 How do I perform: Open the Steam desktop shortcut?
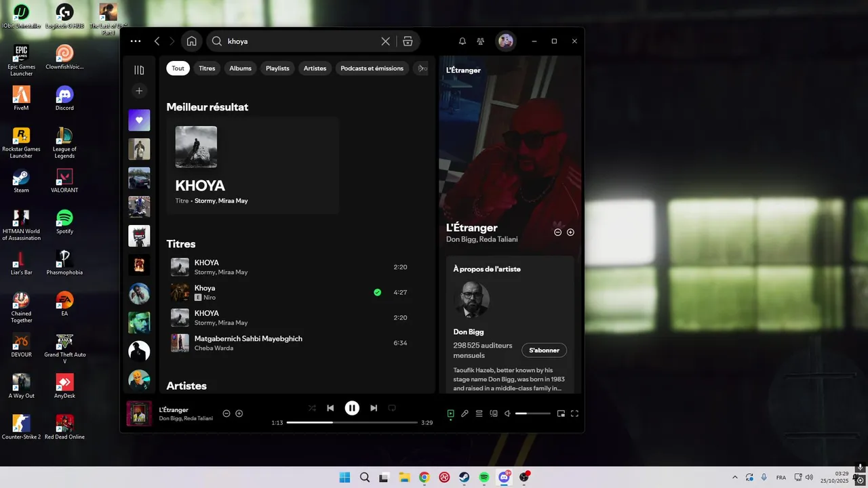point(21,180)
